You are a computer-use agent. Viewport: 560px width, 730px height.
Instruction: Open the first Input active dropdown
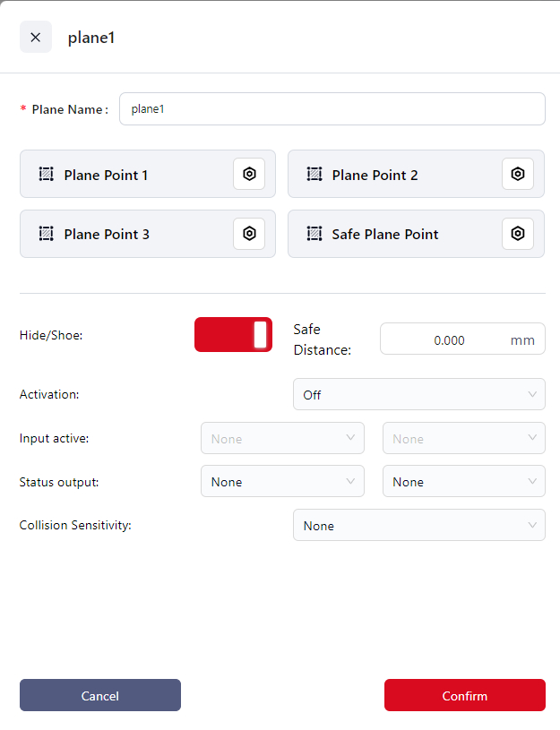(282, 439)
